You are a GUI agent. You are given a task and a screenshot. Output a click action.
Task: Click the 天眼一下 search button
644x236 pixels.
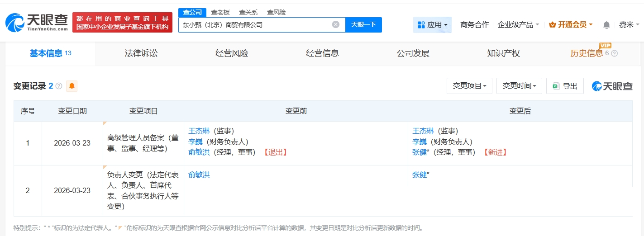click(363, 24)
